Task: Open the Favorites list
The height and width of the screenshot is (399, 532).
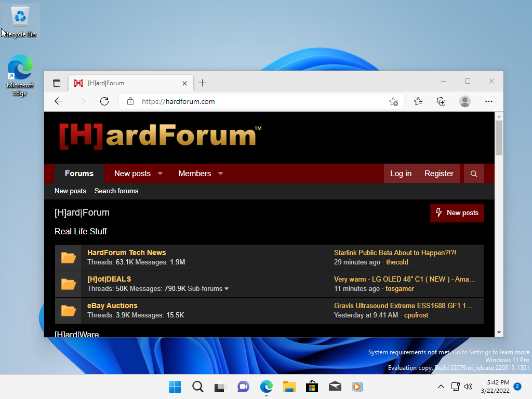Action: coord(418,101)
